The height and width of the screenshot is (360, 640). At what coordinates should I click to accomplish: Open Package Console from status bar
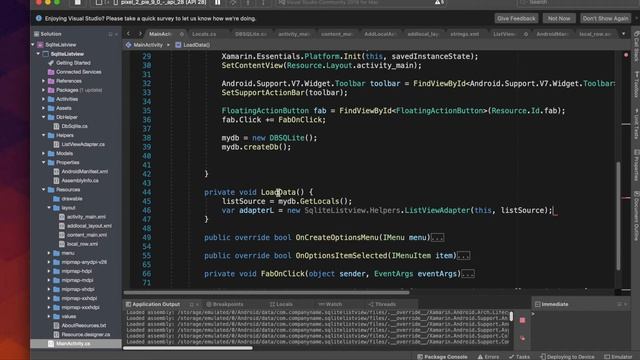pos(442,357)
